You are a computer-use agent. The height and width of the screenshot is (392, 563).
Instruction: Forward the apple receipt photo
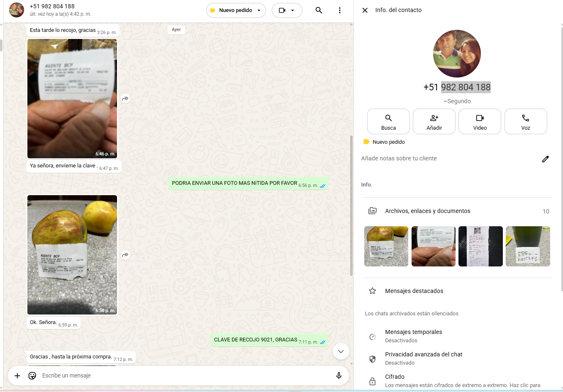point(125,255)
